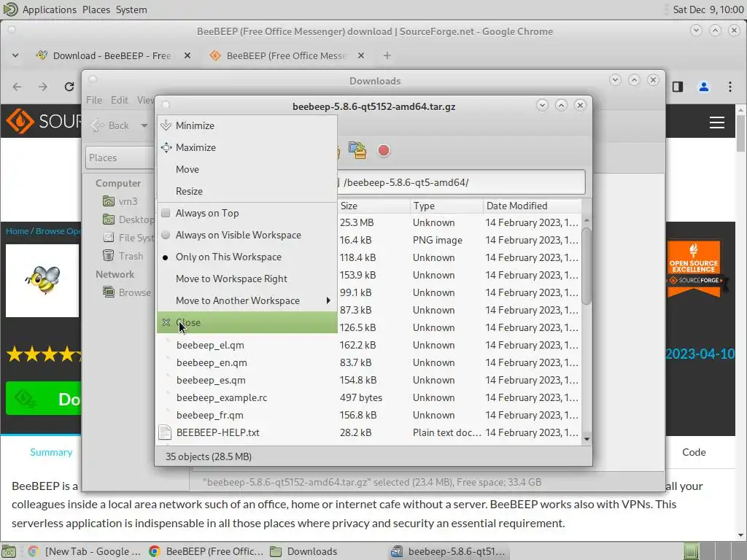Screen dimensions: 747x560
Task: Select Move from the window menu
Action: pos(247,169)
